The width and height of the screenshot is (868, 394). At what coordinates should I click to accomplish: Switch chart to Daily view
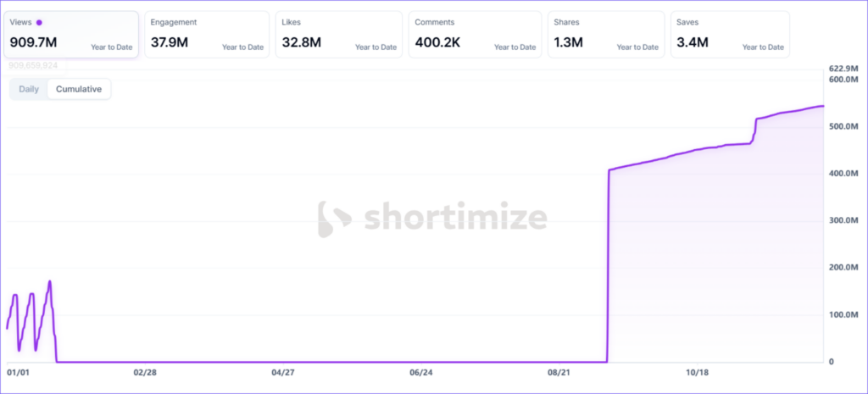[29, 89]
